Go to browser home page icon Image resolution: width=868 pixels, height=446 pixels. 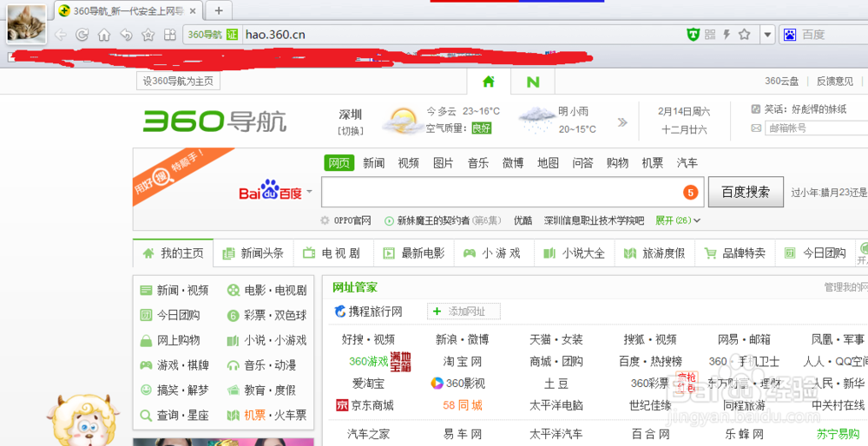pos(104,35)
